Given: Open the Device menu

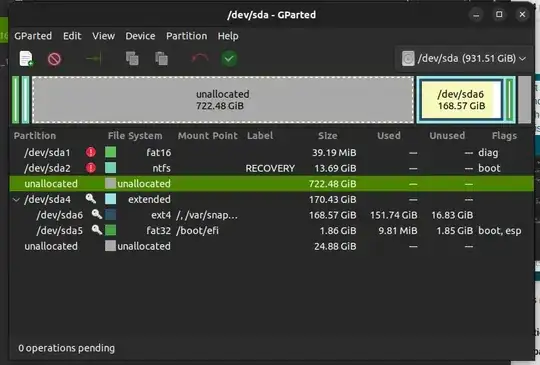Looking at the screenshot, I should [140, 36].
